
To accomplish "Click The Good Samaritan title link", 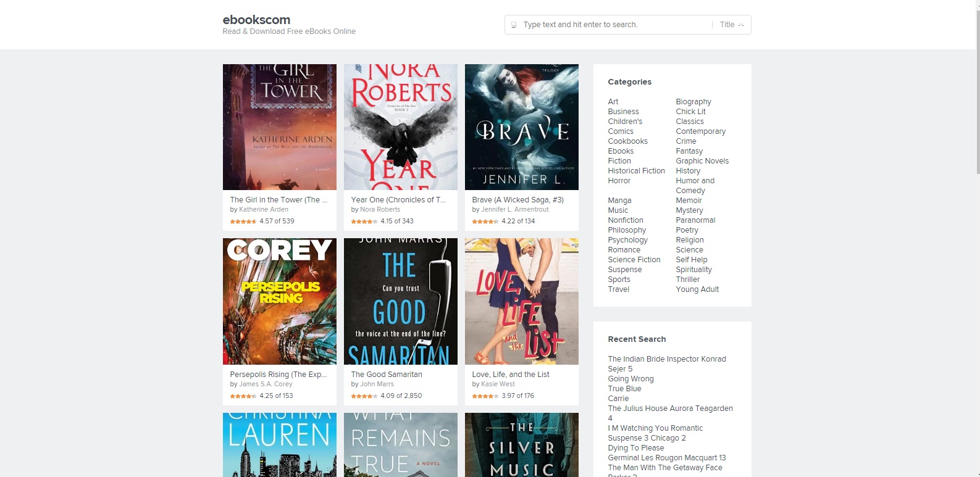I will pyautogui.click(x=387, y=375).
